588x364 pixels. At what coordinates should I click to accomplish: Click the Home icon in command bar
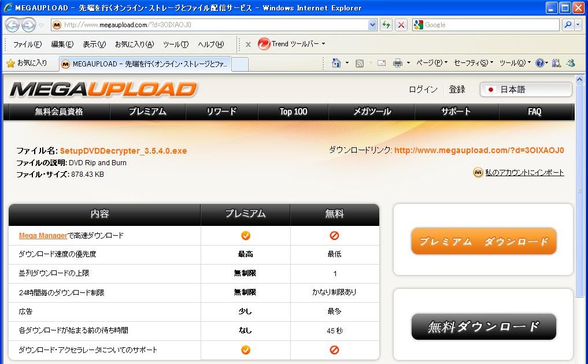(336, 63)
